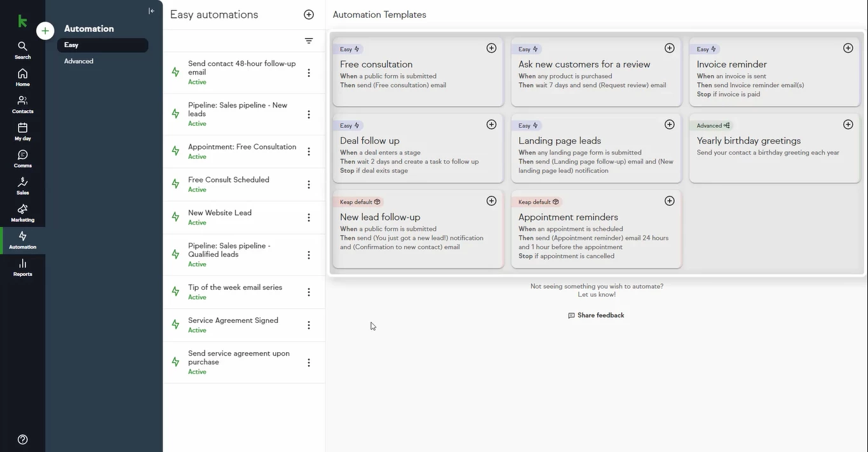This screenshot has height=452, width=868.
Task: Open options menu for Free Consult Scheduled
Action: [x=309, y=184]
